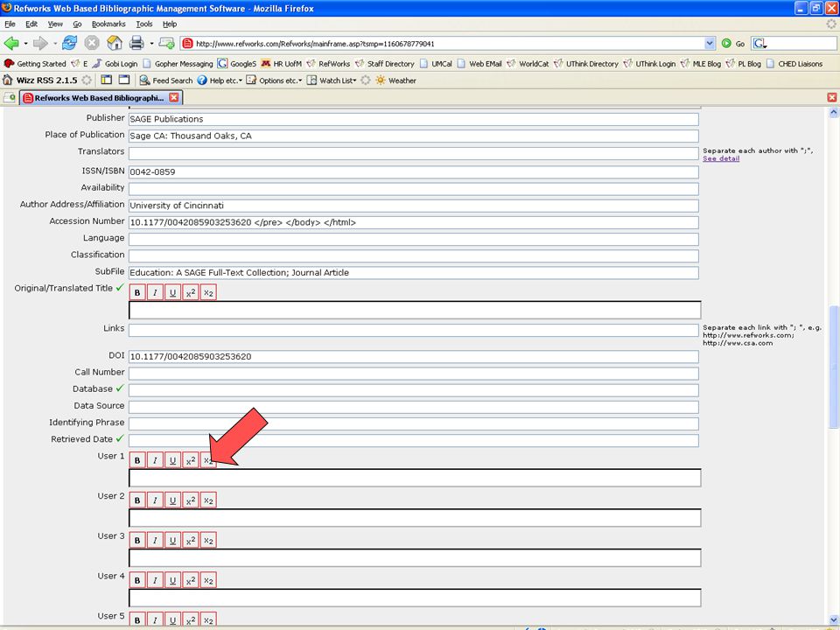Open the Home page icon
840x630 pixels.
coord(115,43)
